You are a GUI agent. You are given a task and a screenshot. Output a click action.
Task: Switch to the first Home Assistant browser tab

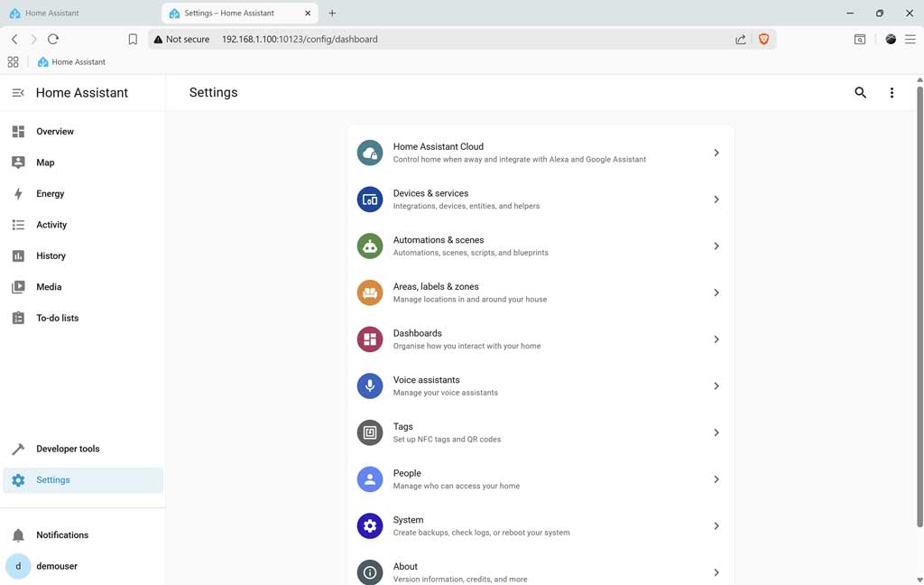click(x=79, y=13)
